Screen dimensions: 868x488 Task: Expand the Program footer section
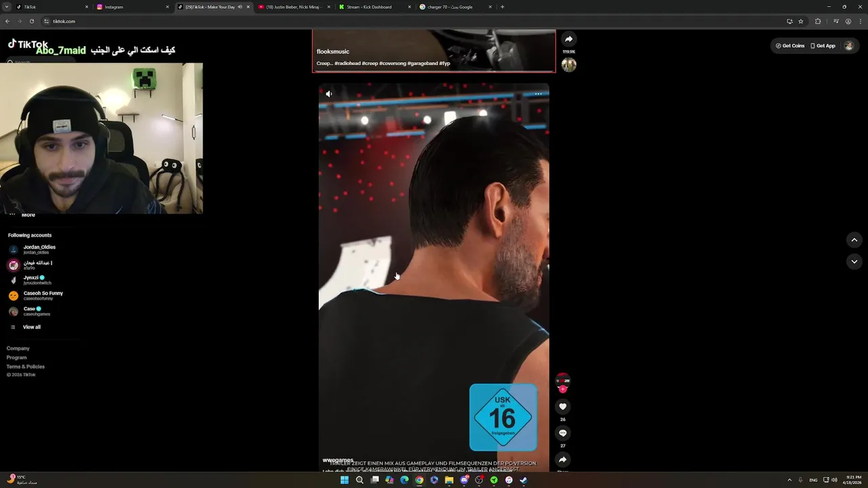[17, 358]
